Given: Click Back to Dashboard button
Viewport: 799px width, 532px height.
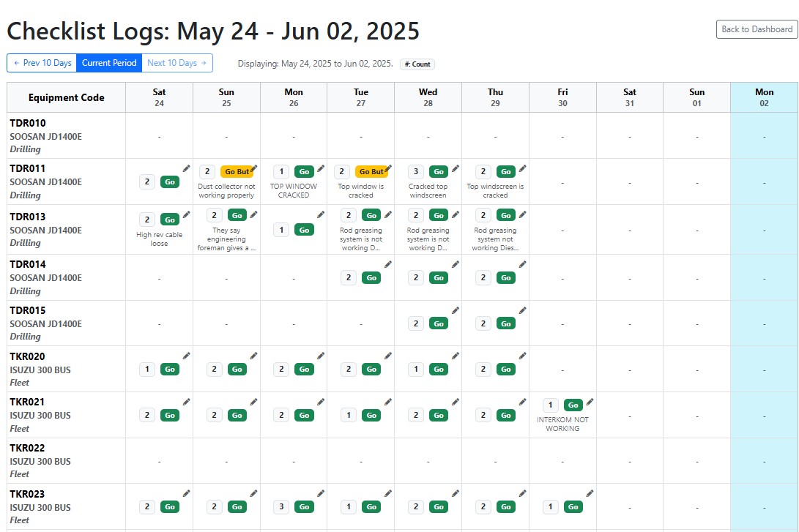Looking at the screenshot, I should coord(757,29).
